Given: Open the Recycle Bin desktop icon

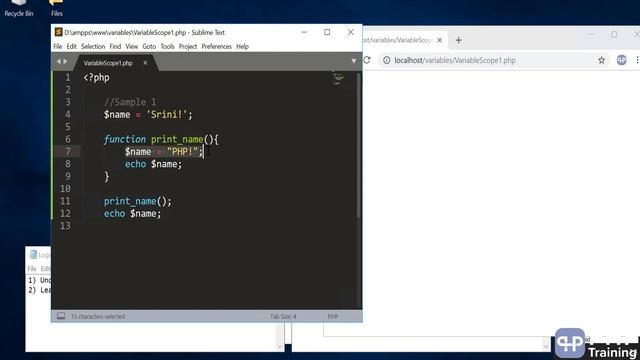Looking at the screenshot, I should coord(19,9).
